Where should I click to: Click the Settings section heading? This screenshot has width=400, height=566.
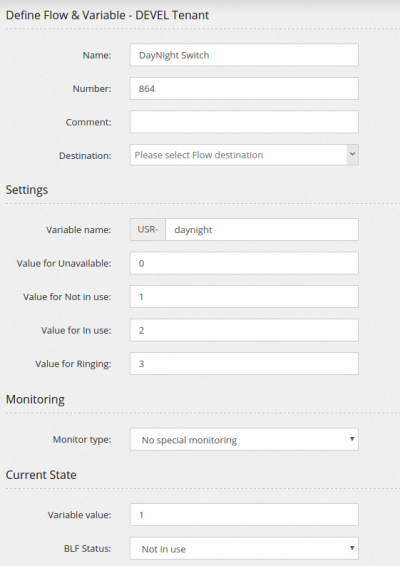[27, 190]
